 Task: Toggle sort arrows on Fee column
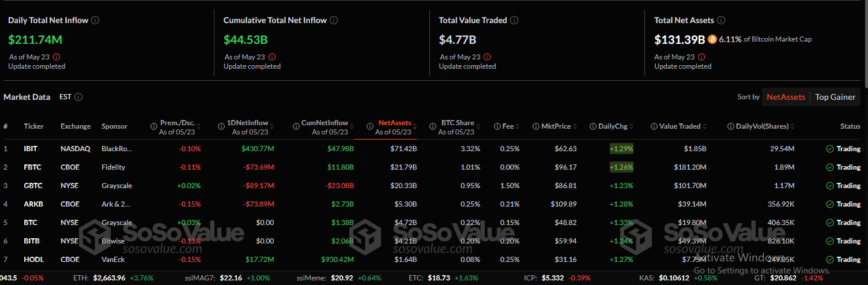tap(518, 126)
